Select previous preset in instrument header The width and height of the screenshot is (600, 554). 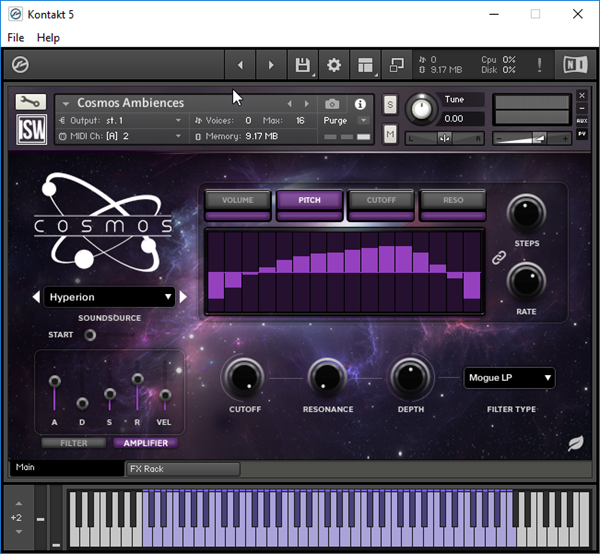coord(290,104)
